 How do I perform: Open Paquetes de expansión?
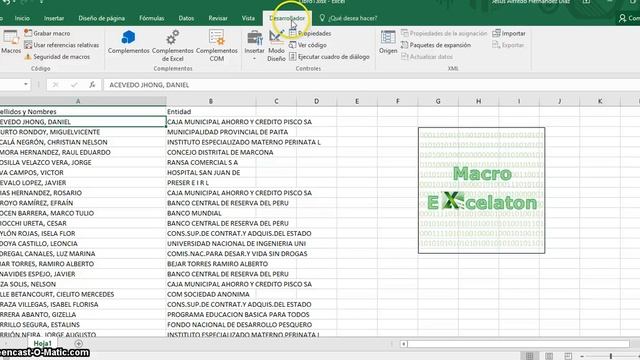pos(436,45)
